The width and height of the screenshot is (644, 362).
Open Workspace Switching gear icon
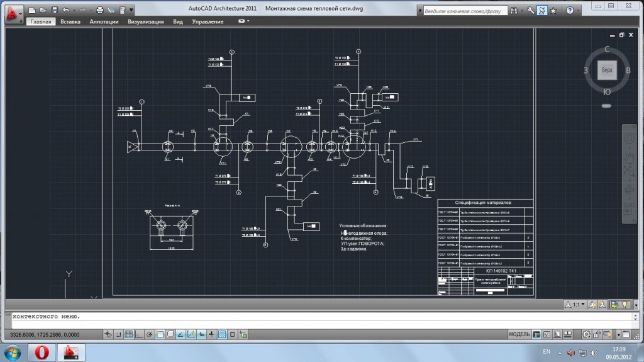[587, 334]
